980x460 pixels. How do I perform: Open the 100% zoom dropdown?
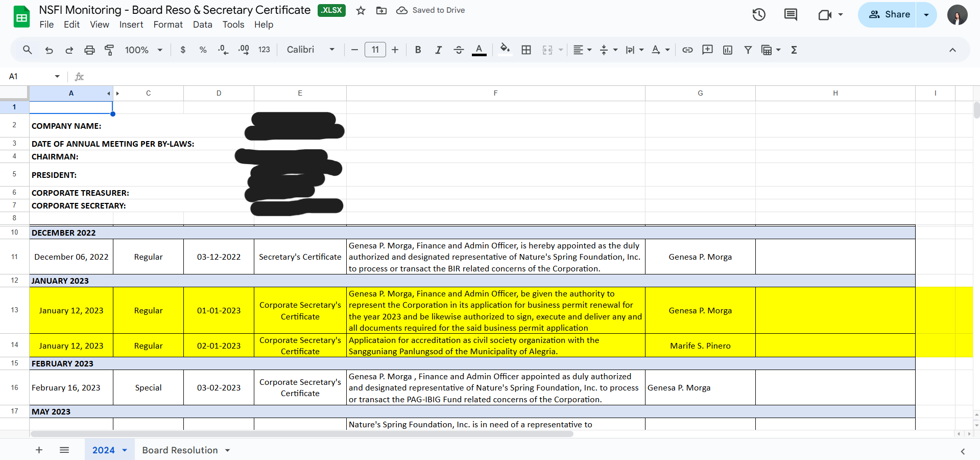144,50
